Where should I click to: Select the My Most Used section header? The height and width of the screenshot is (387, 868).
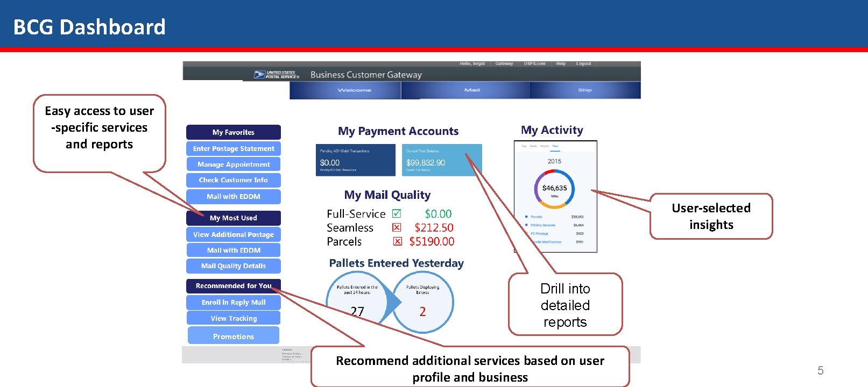[234, 218]
